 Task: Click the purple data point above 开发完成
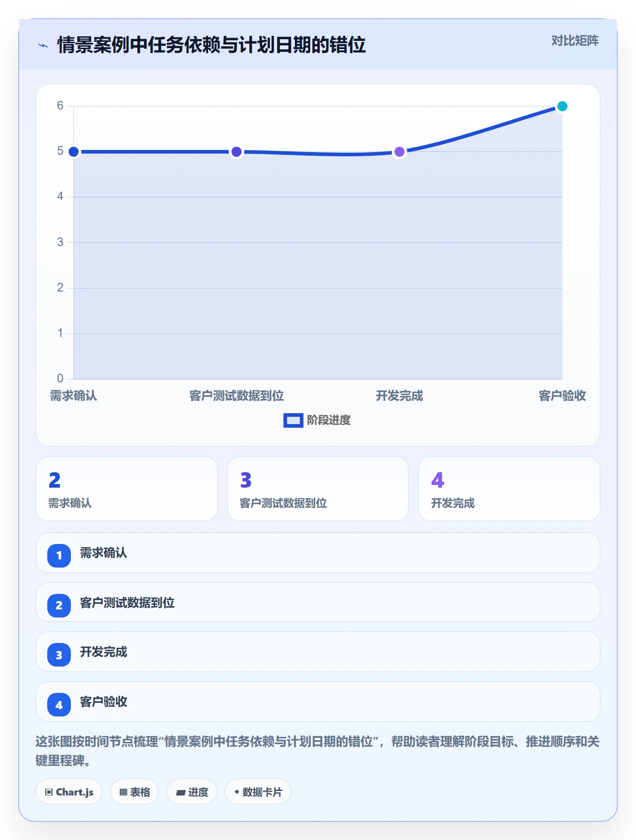(399, 152)
